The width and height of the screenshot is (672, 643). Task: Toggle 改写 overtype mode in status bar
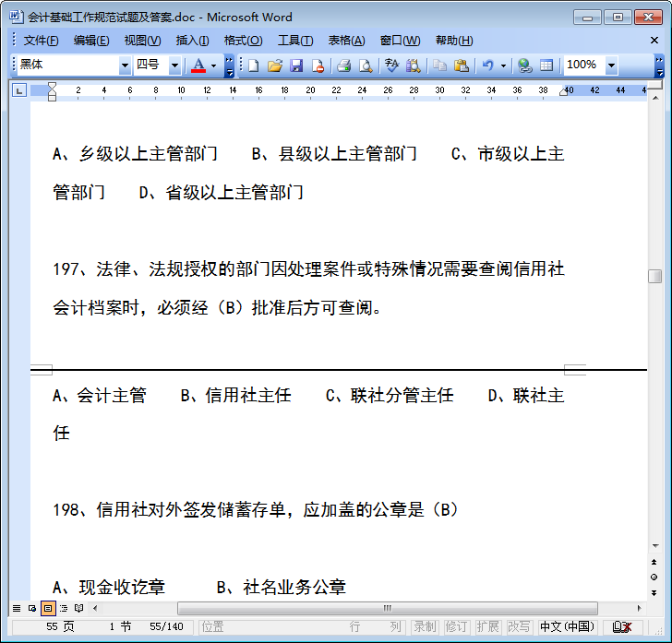tap(519, 626)
